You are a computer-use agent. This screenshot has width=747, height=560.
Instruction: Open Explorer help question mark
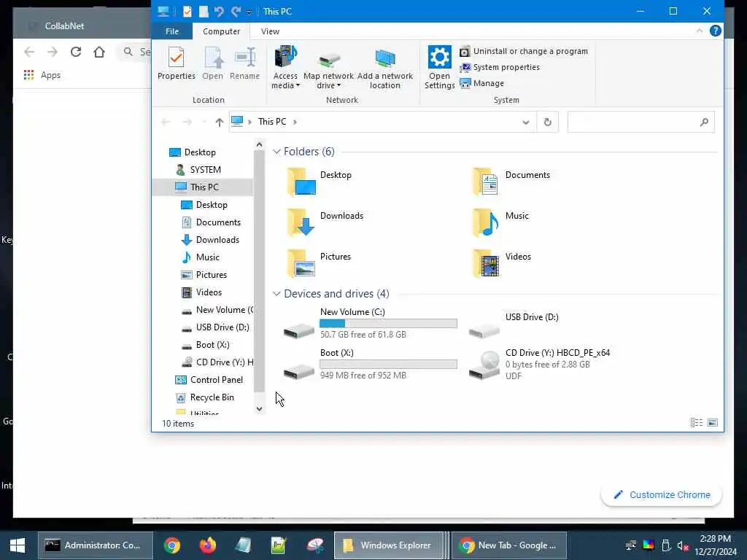715,31
